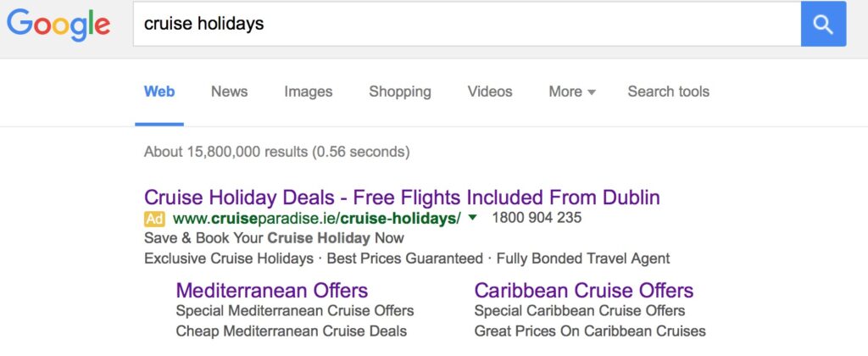Select the Shopping tab

tap(400, 92)
